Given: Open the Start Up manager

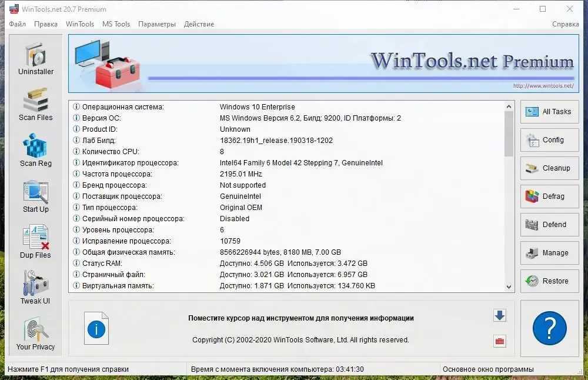Looking at the screenshot, I should pos(36,196).
